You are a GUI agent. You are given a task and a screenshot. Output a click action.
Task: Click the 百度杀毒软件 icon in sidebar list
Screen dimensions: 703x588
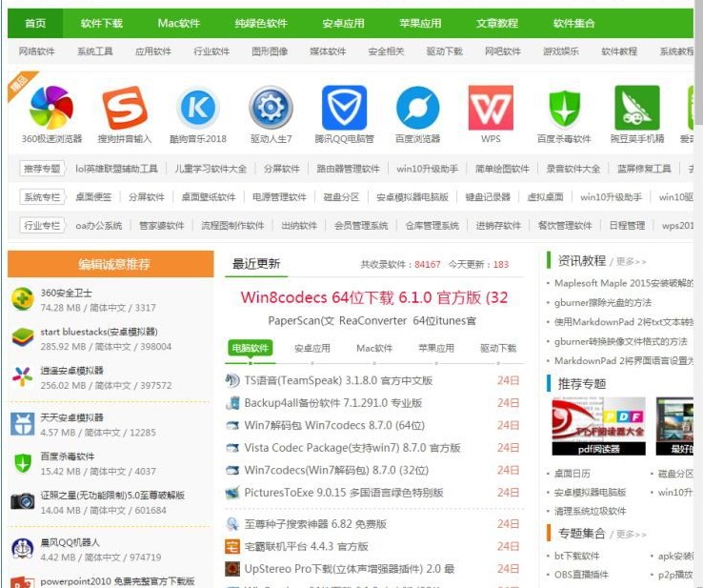[23, 463]
